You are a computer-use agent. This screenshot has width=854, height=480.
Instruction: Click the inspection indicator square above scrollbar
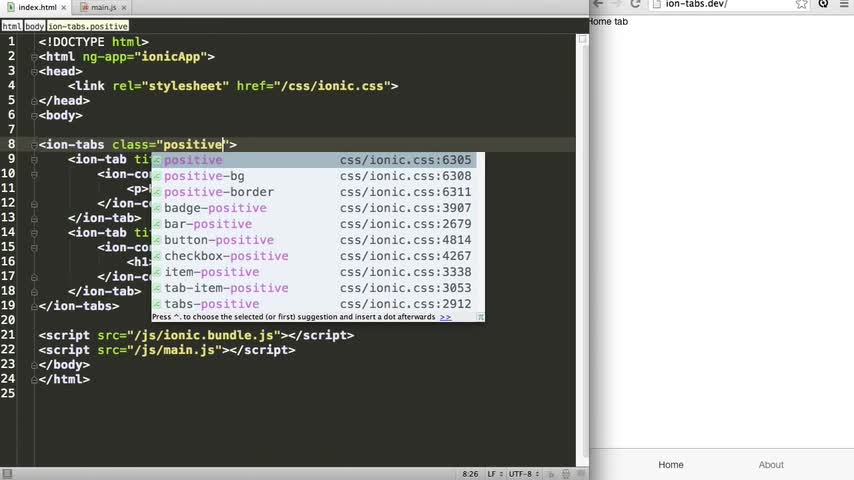point(582,39)
